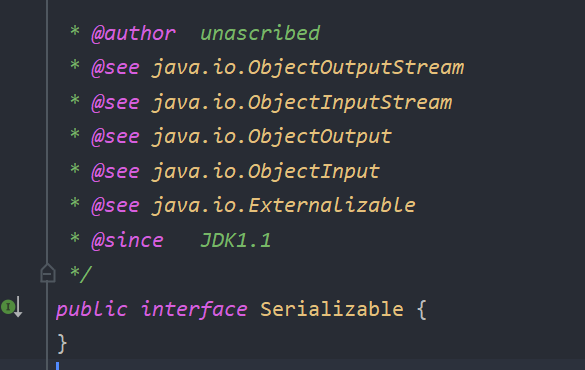Click the green implemented-interface gutter icon

pyautogui.click(x=8, y=307)
